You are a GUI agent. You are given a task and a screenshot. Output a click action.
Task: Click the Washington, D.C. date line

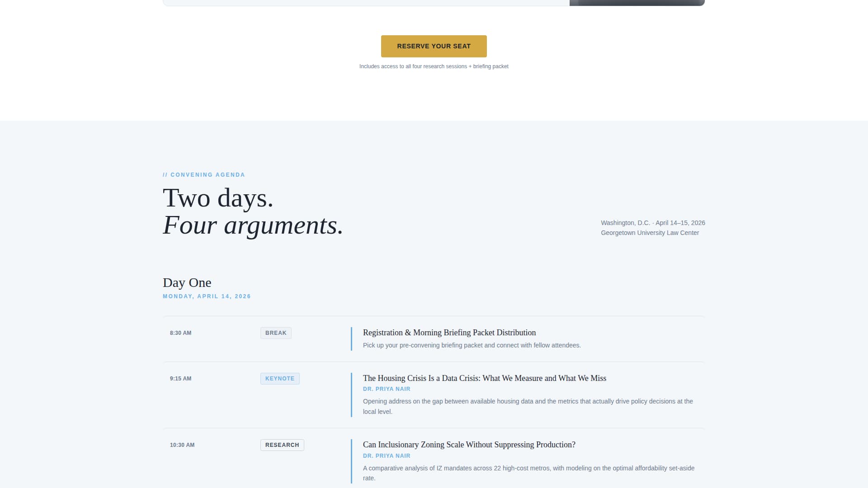[653, 223]
